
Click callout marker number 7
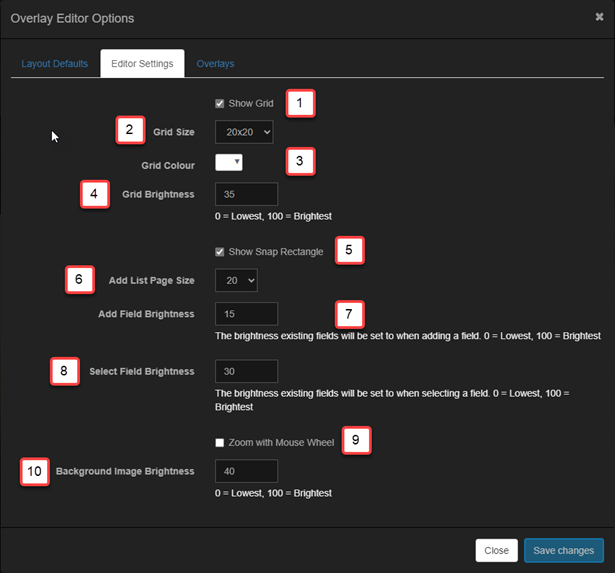[349, 314]
